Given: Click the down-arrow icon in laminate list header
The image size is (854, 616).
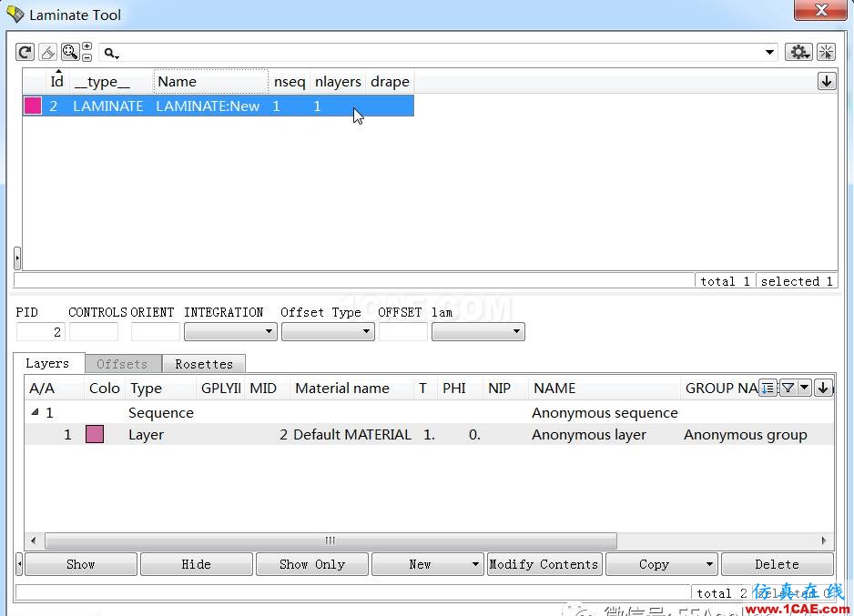Looking at the screenshot, I should pos(827,82).
